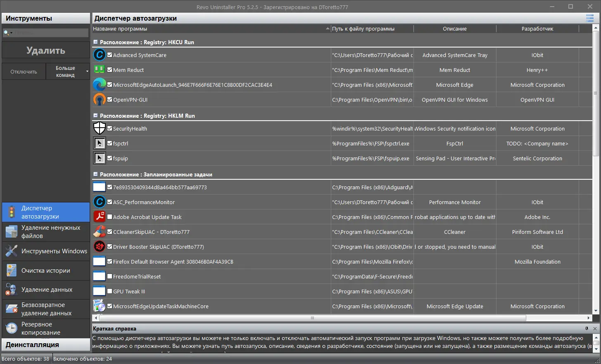Image resolution: width=601 pixels, height=364 pixels.
Task: Switch to the Деинсталляция section
Action: point(46,345)
